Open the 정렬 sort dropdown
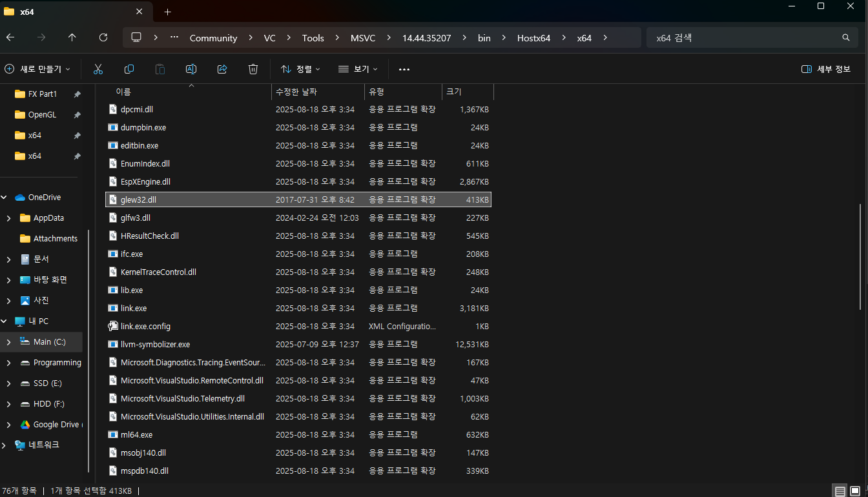The width and height of the screenshot is (868, 497). point(300,69)
